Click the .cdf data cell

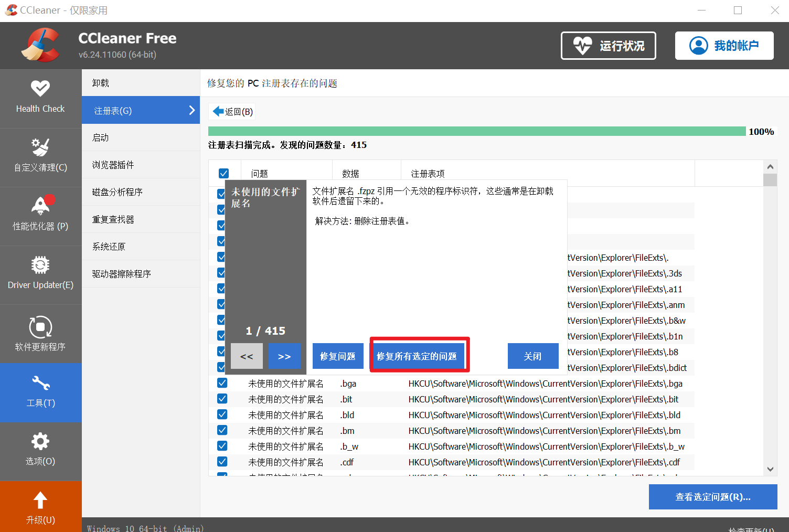[347, 462]
